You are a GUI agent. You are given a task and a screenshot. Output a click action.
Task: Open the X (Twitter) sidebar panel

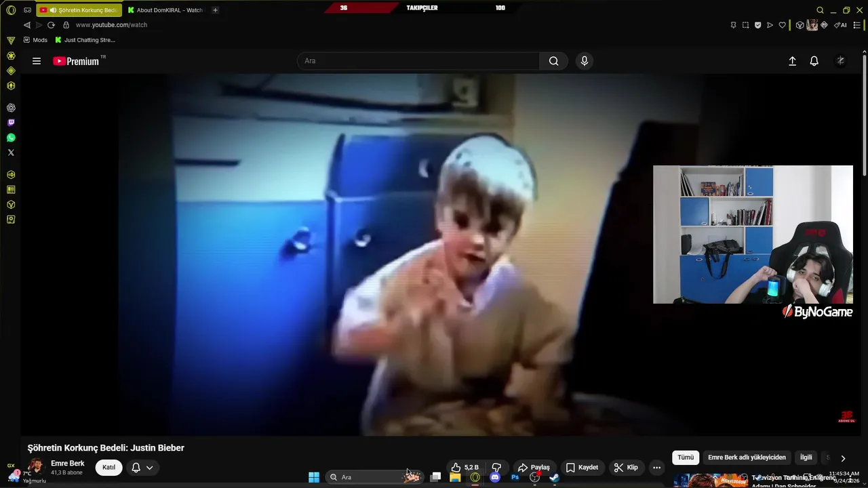pos(11,152)
